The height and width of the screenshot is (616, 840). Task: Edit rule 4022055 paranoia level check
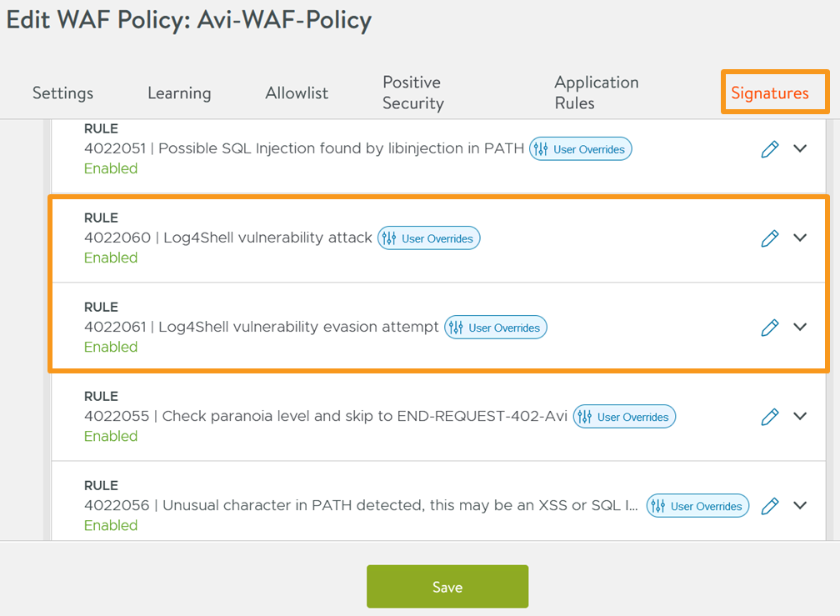click(770, 416)
